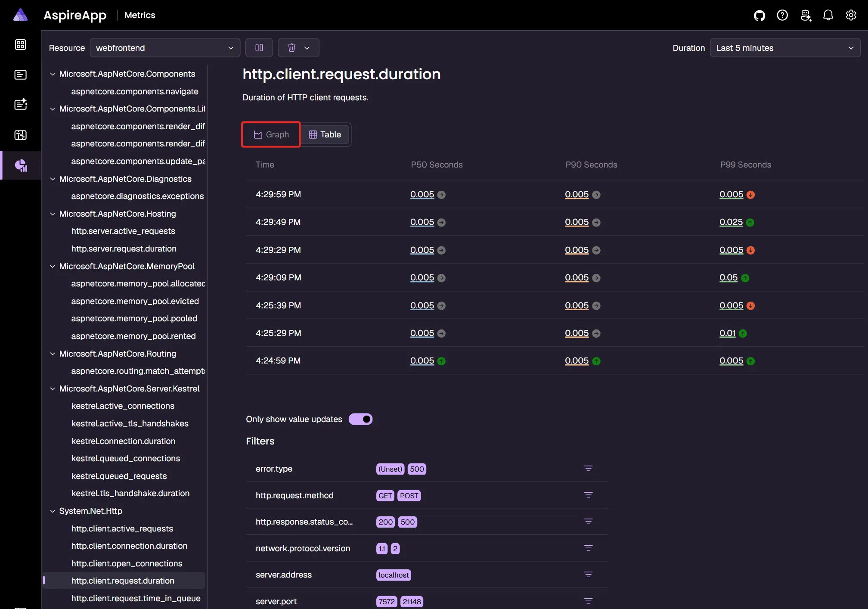Screen dimensions: 868x609
Task: Click the 21148 server.port tag
Action: [412, 602]
